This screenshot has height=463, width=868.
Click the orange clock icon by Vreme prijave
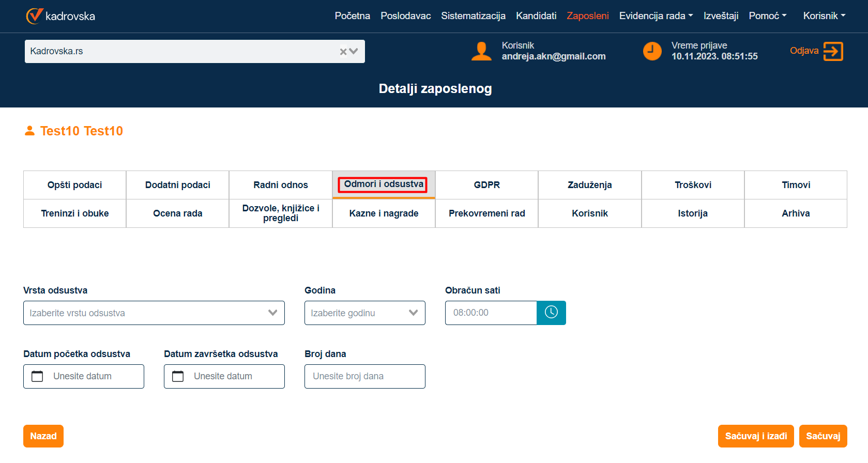click(x=652, y=51)
